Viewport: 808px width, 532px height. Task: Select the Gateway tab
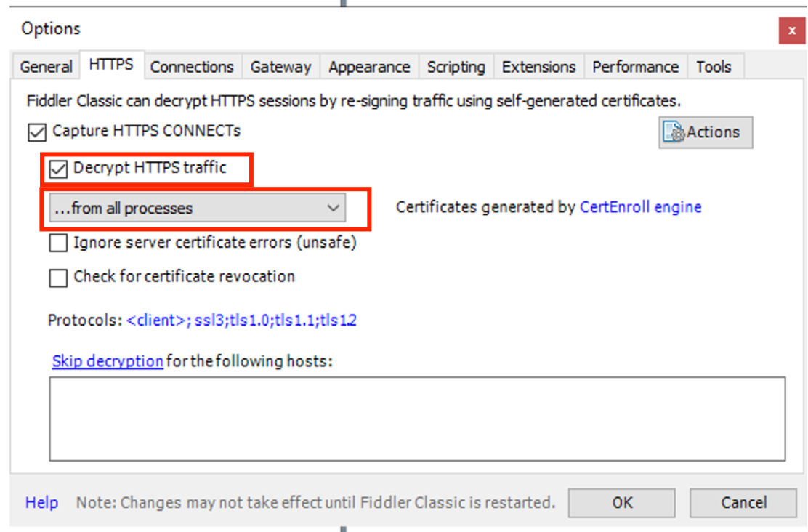[x=280, y=66]
